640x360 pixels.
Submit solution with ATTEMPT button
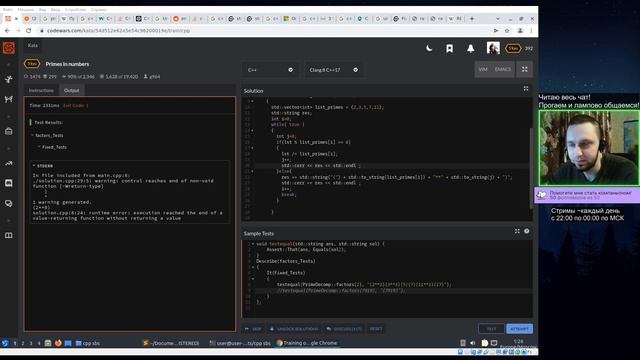519,329
